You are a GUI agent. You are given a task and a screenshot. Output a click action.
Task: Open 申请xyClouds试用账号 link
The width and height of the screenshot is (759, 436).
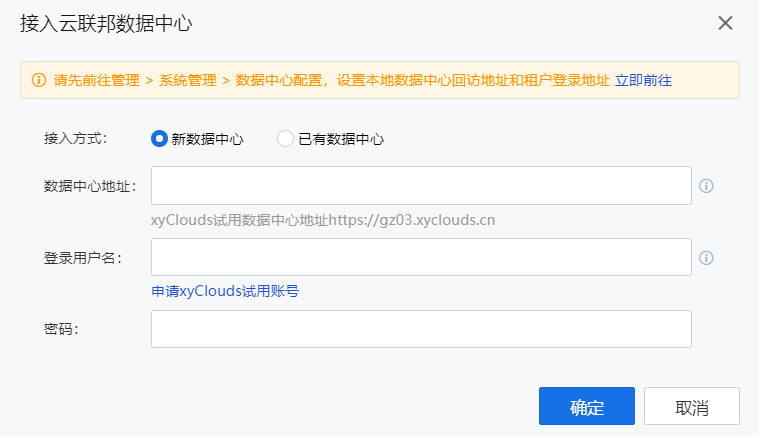pos(225,291)
